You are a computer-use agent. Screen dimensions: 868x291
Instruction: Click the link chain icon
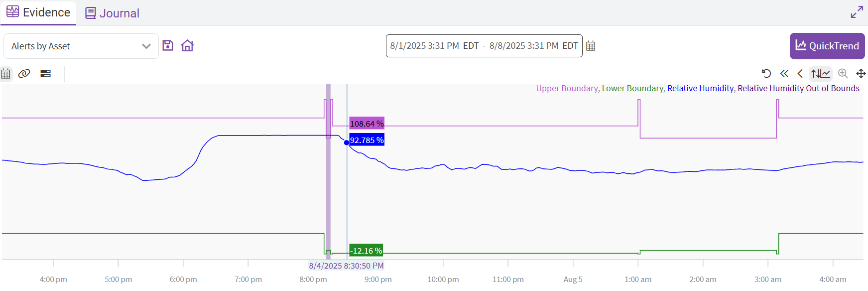click(24, 74)
